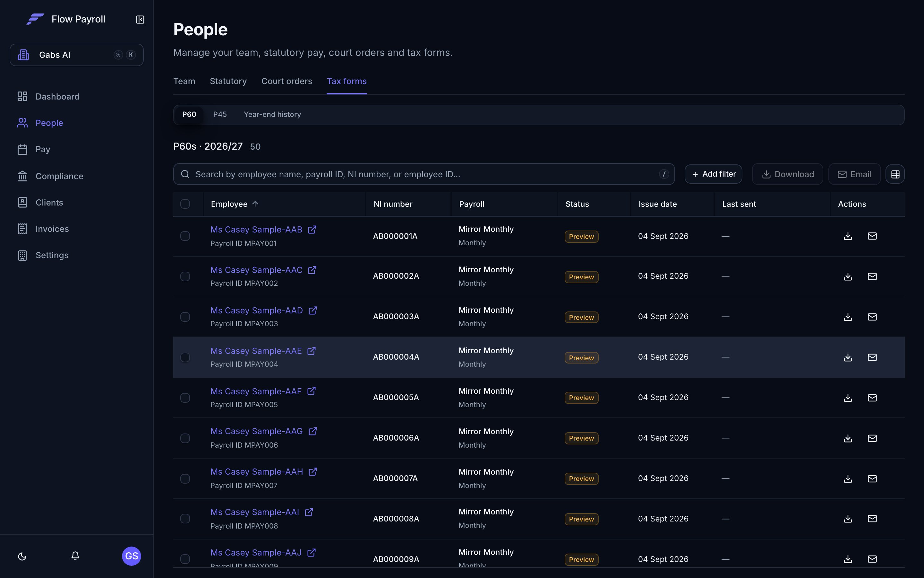Viewport: 924px width, 578px height.
Task: Select the checkbox for Payroll ID MPAY008
Action: click(x=185, y=519)
